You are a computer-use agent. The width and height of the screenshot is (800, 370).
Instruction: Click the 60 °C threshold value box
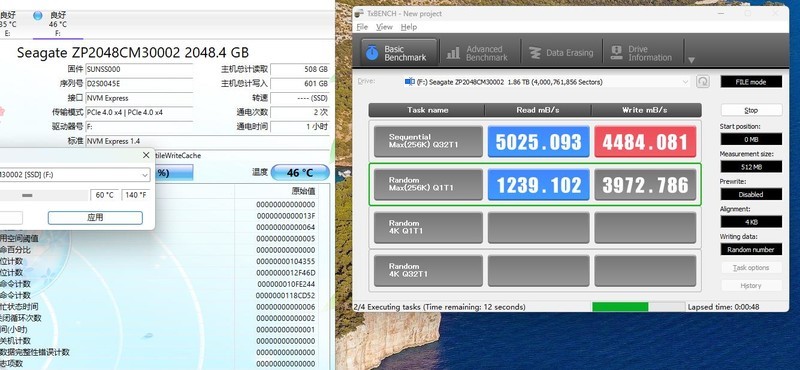point(105,195)
